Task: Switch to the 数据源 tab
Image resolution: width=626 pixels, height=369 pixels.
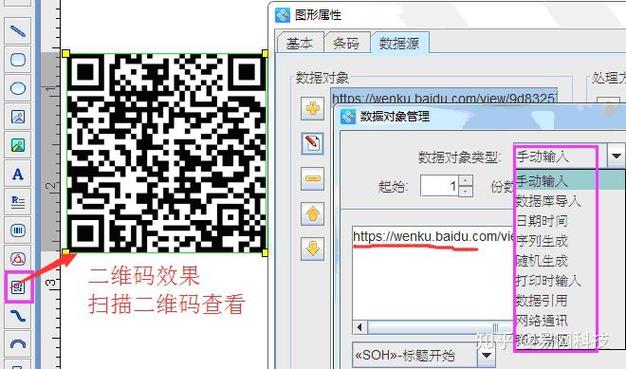Action: click(400, 42)
